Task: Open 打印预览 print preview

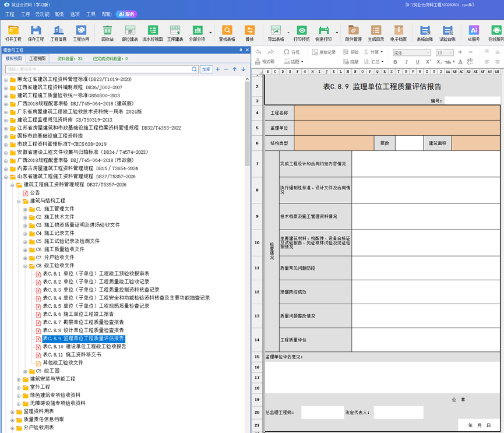Action: click(301, 33)
